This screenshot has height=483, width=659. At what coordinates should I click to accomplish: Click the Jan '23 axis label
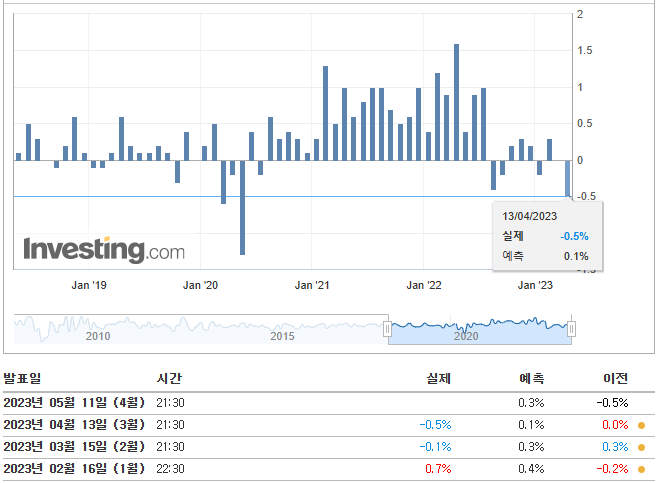pyautogui.click(x=535, y=285)
